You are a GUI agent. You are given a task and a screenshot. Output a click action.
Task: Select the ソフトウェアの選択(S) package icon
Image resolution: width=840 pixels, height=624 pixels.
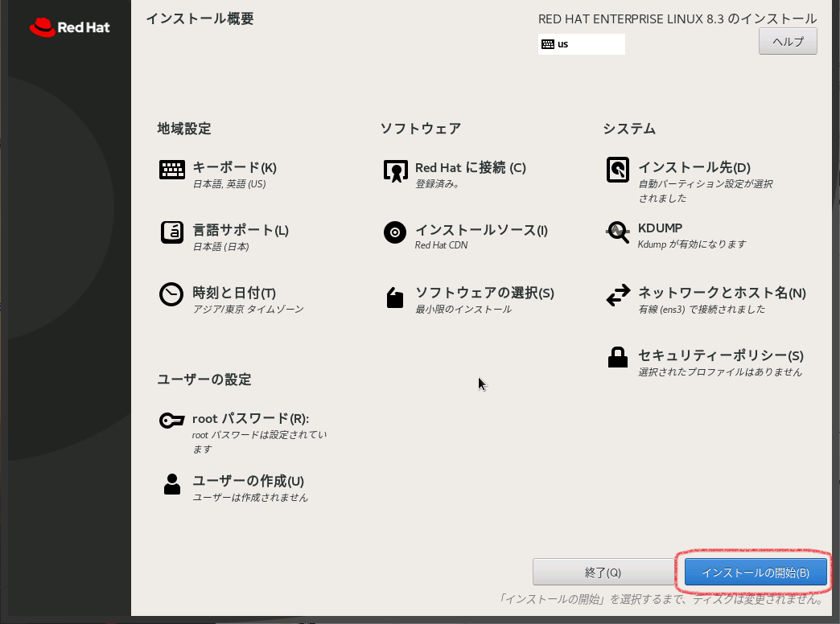click(395, 298)
